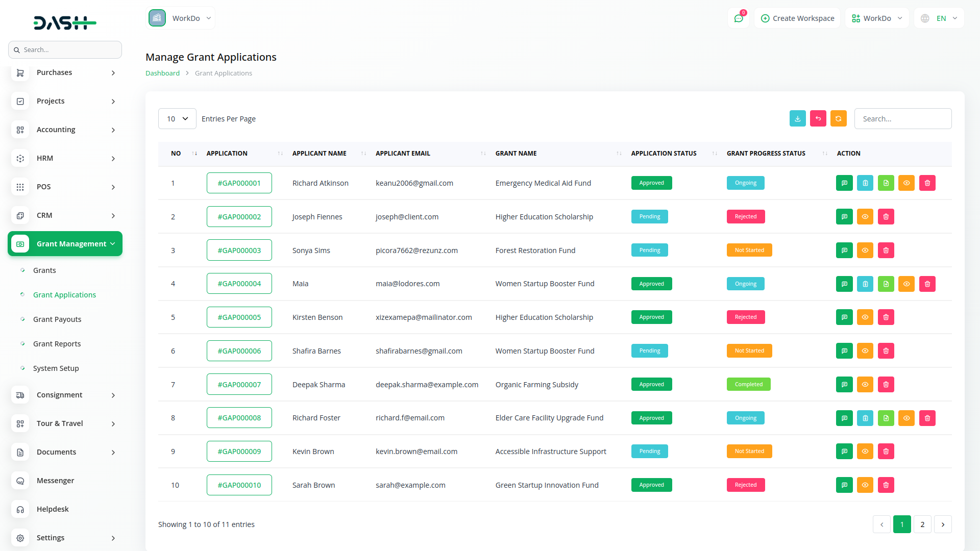This screenshot has height=551, width=980.
Task: Click the pink undo arrow button
Action: (818, 118)
